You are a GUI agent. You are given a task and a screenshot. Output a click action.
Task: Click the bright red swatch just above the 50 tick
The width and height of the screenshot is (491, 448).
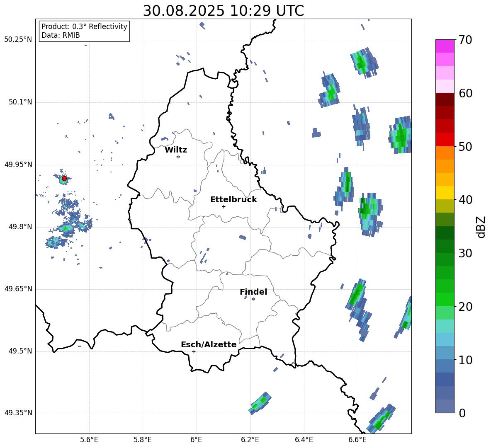tap(445, 140)
